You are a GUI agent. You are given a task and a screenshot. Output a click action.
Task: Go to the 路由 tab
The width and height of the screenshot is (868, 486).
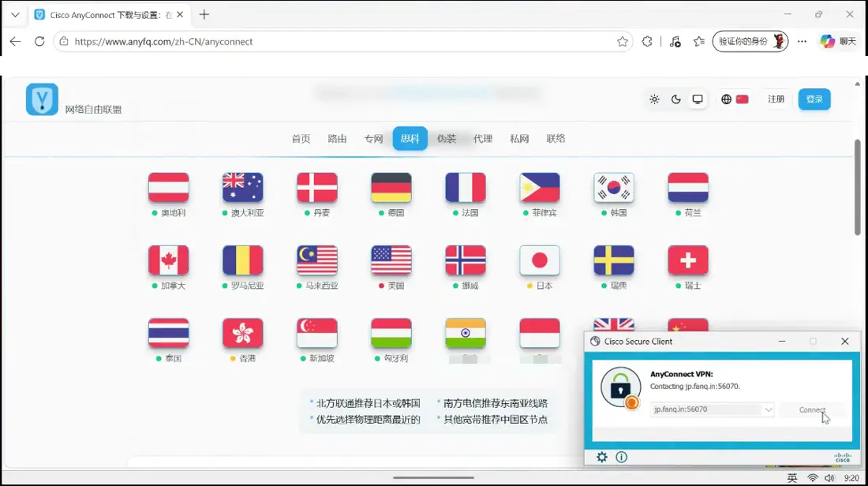[337, 138]
